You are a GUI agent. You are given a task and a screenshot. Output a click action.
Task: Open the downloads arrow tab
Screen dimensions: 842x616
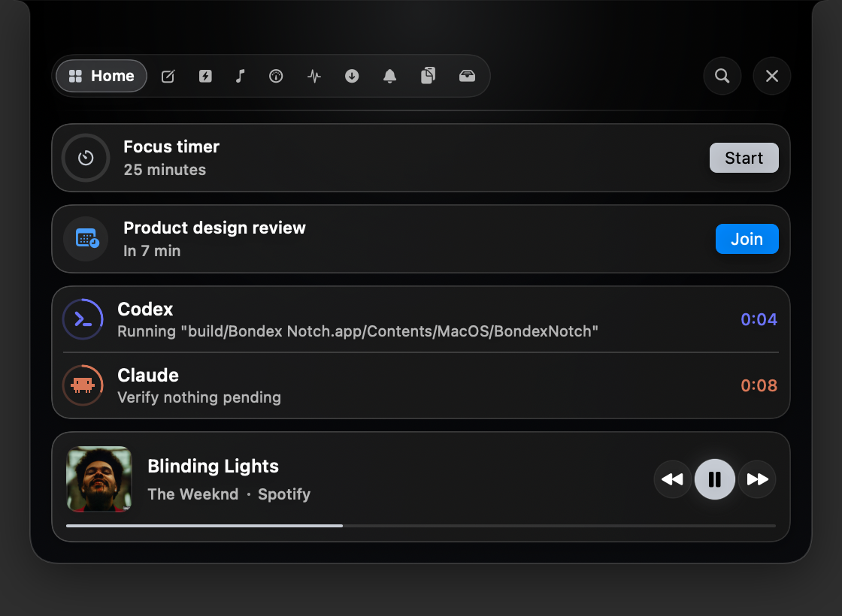[352, 76]
